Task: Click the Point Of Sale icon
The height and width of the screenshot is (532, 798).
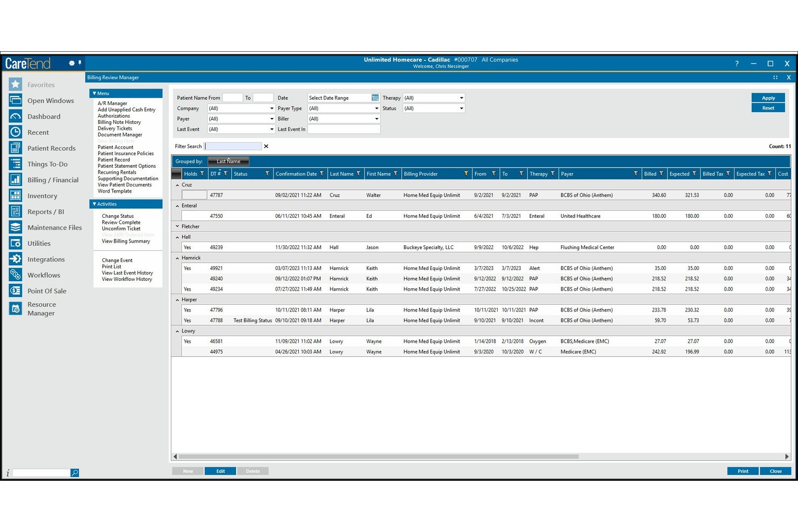Action: (x=16, y=291)
